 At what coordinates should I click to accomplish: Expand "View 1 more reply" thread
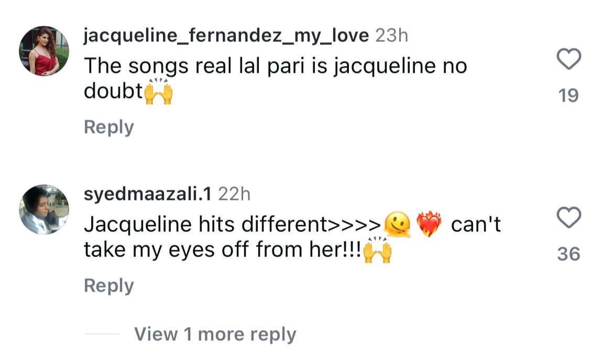(x=215, y=334)
